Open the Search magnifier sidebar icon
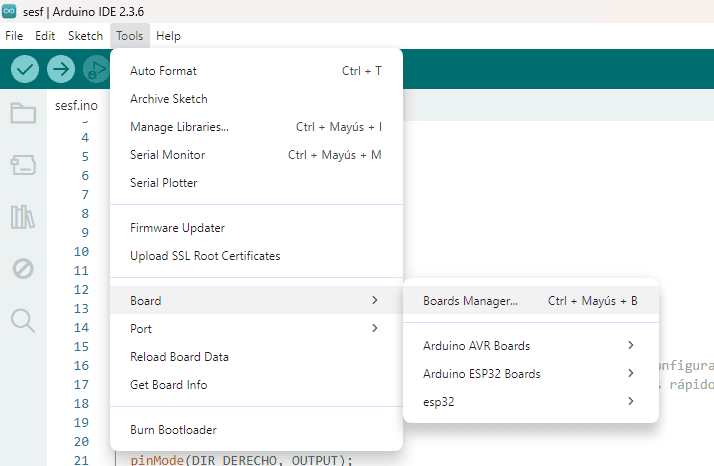Image resolution: width=714 pixels, height=466 pixels. click(x=23, y=320)
